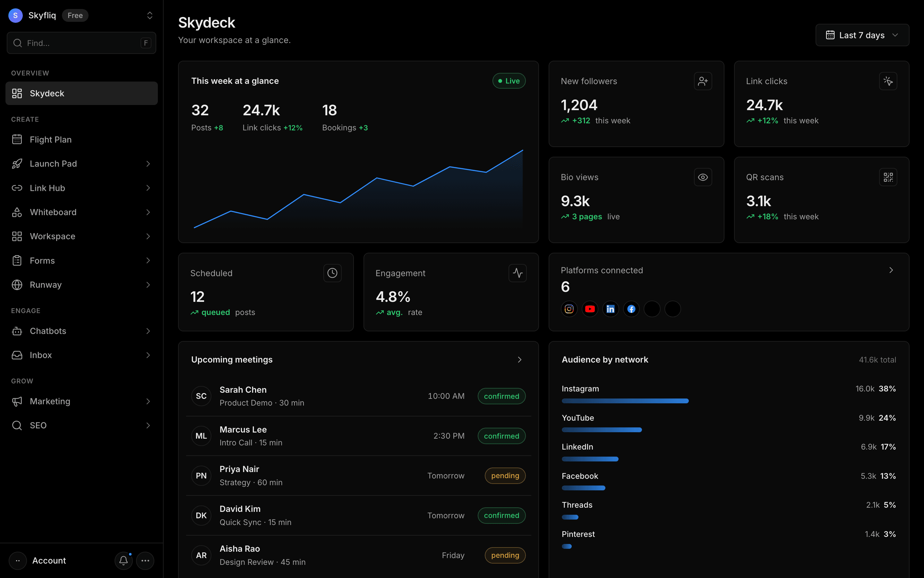This screenshot has width=924, height=578.
Task: Click the QR scans code icon
Action: point(888,177)
